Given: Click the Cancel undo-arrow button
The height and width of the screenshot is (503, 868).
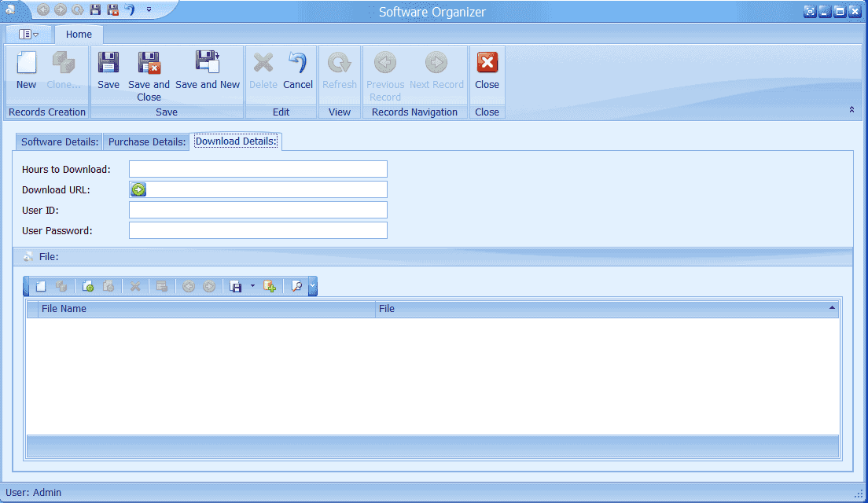Looking at the screenshot, I should pos(297,71).
